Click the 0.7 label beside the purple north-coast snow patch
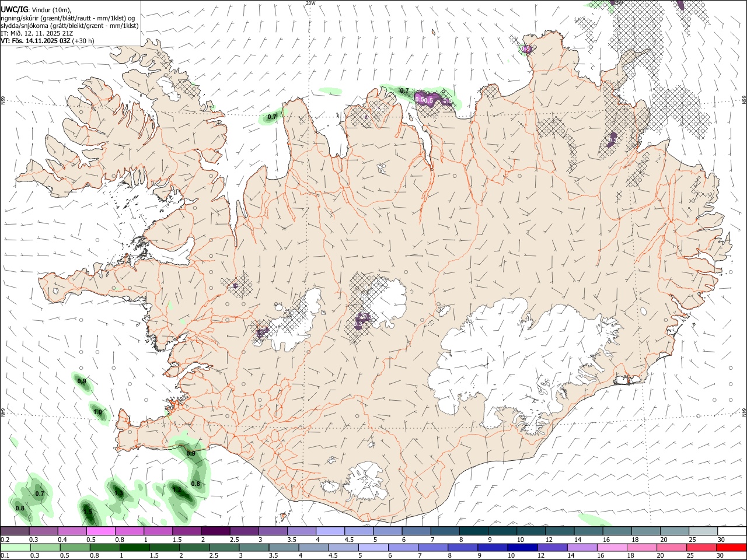Image resolution: width=747 pixels, height=560 pixels. pyautogui.click(x=404, y=90)
